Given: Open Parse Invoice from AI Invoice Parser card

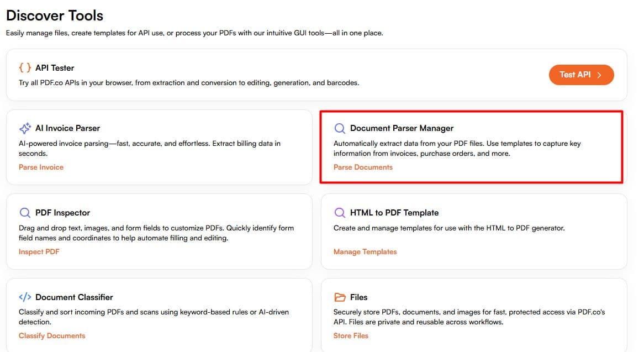Looking at the screenshot, I should point(41,167).
